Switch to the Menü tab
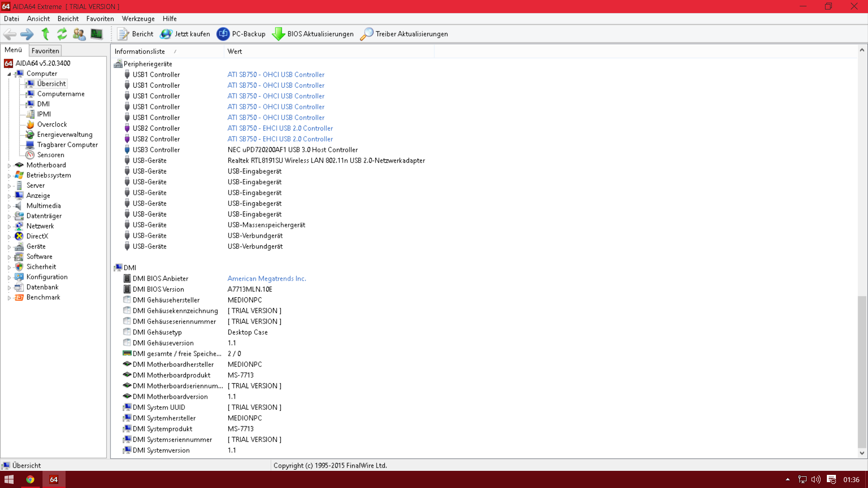 14,50
